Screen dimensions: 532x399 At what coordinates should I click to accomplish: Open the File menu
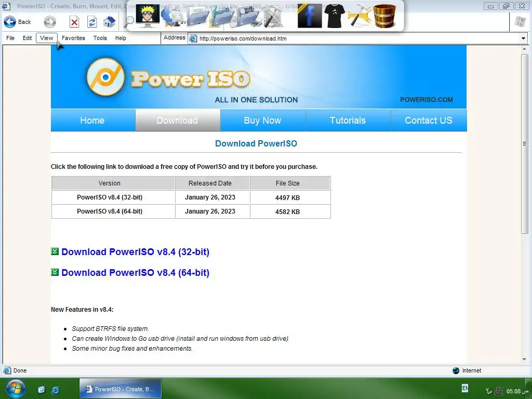[x=10, y=38]
